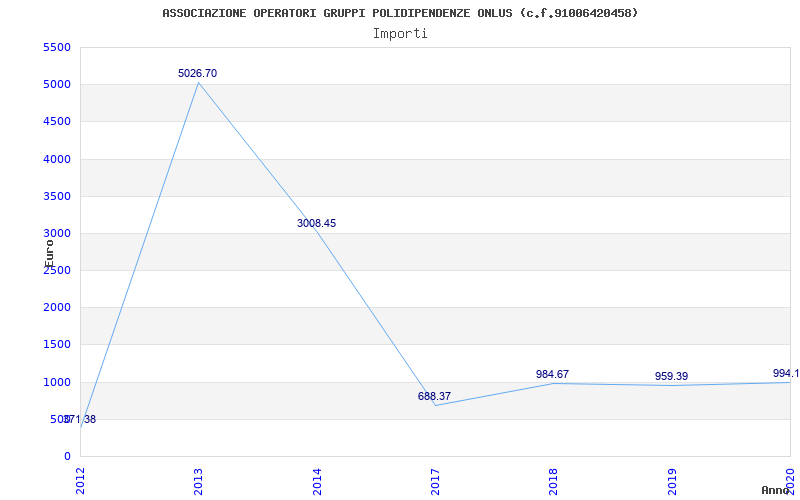Click the 2019 axis label
This screenshot has height=500, width=800.
[672, 481]
